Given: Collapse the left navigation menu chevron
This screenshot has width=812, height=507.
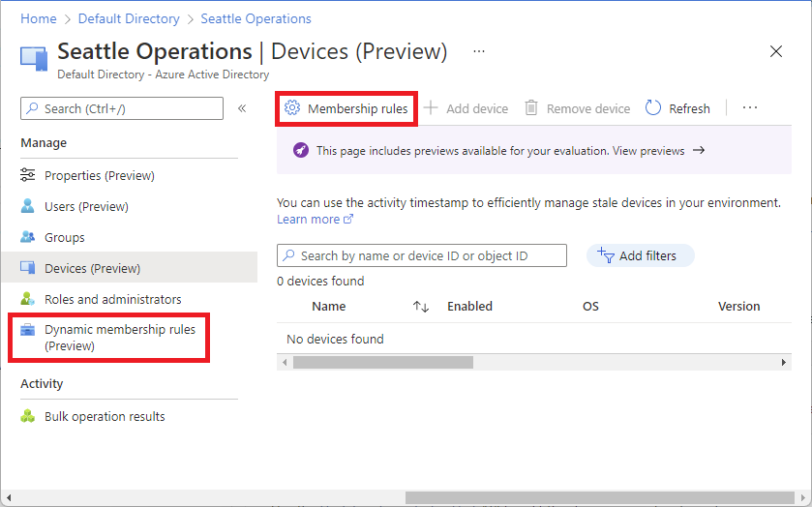Looking at the screenshot, I should (x=242, y=108).
